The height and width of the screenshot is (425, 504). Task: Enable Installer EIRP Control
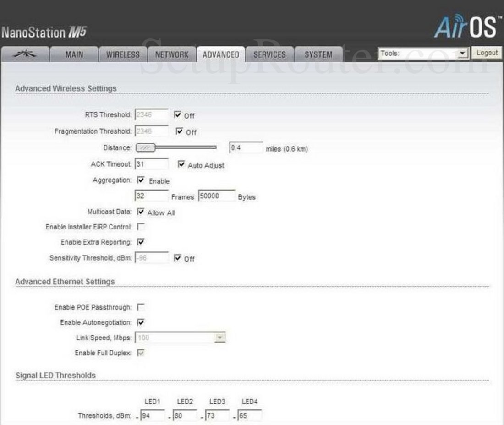tap(141, 226)
